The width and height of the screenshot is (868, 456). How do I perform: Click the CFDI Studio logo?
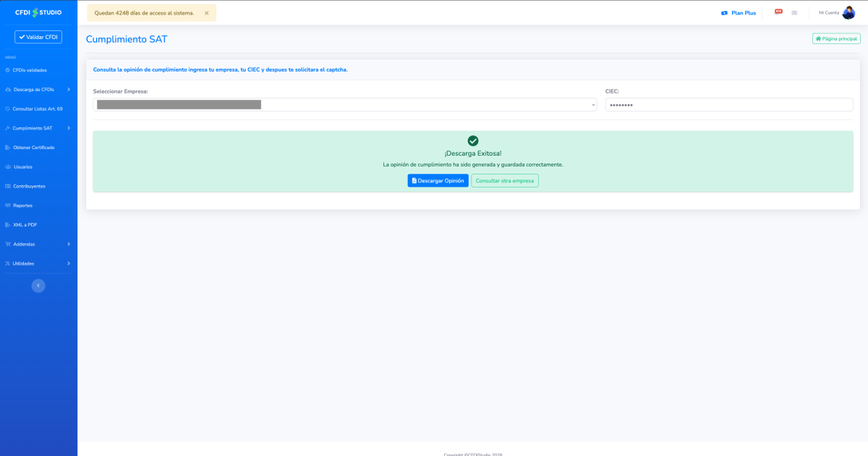pyautogui.click(x=38, y=12)
